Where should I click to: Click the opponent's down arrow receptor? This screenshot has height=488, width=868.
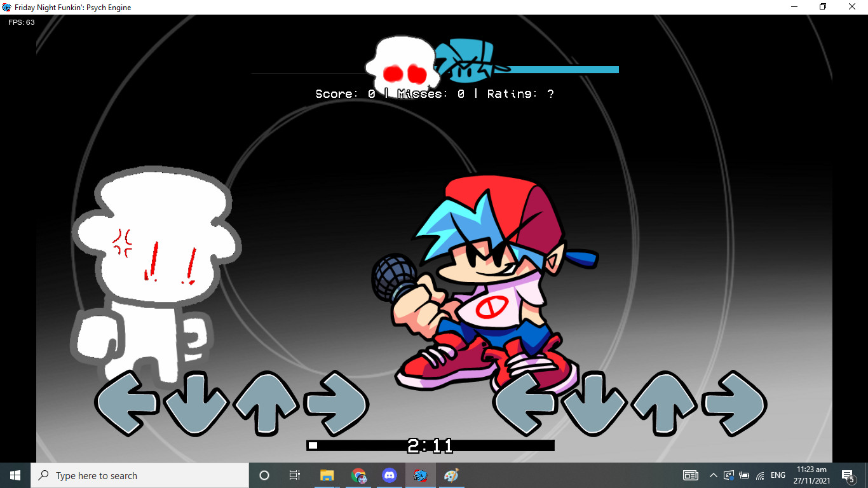coord(196,403)
